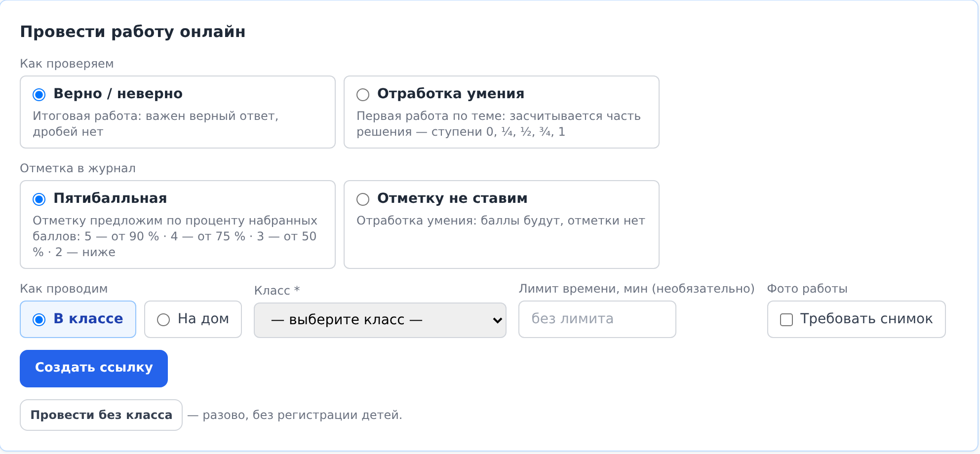
Task: Click the «Провести работу онлайн» heading
Action: [133, 32]
